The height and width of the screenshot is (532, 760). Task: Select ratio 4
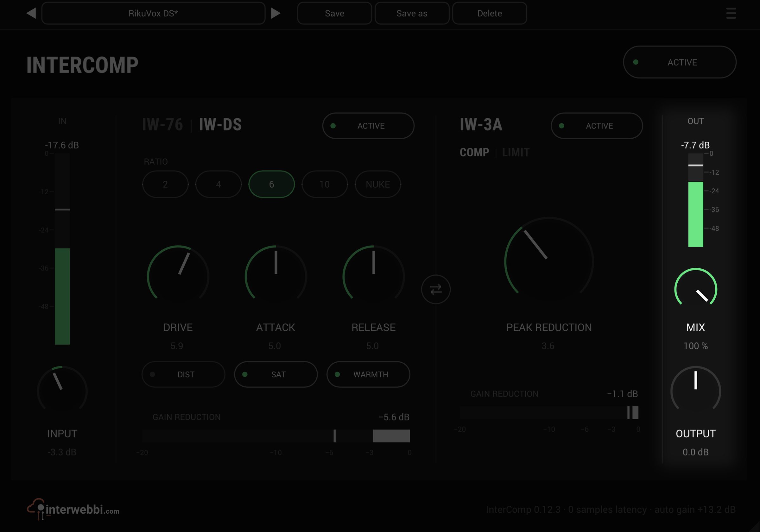tap(218, 184)
